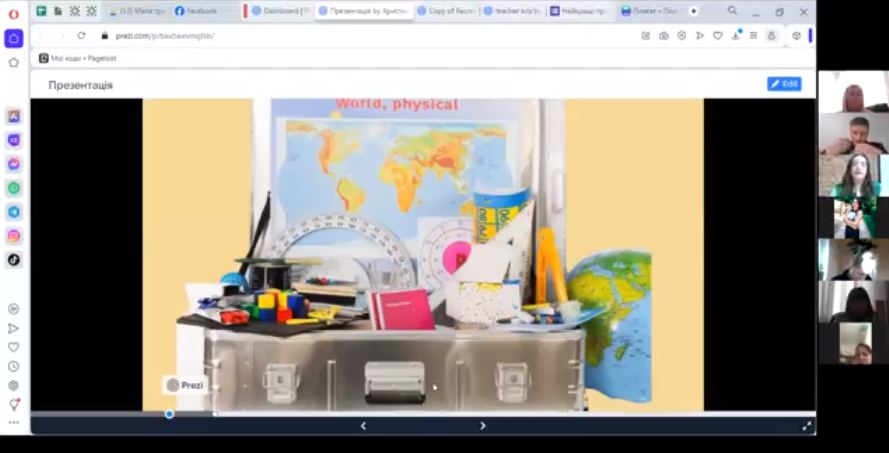Open downloads icon in the toolbar
The width and height of the screenshot is (889, 453).
pyautogui.click(x=736, y=35)
